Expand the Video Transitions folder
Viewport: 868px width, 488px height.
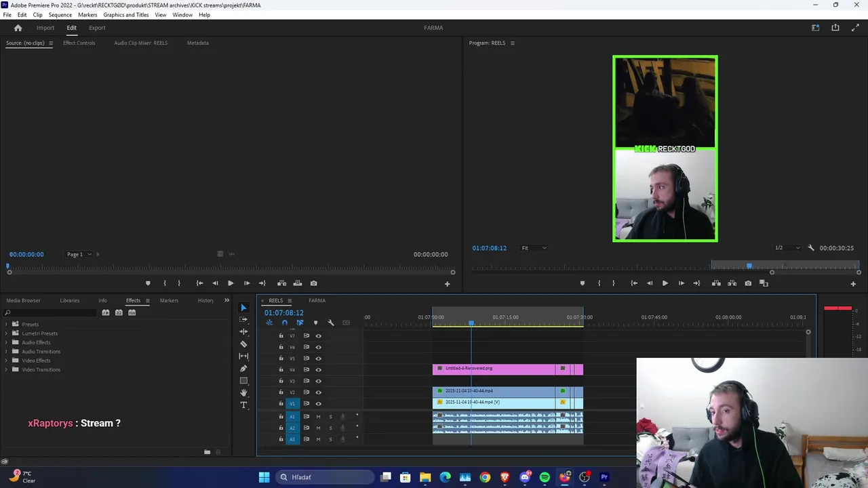(6, 369)
